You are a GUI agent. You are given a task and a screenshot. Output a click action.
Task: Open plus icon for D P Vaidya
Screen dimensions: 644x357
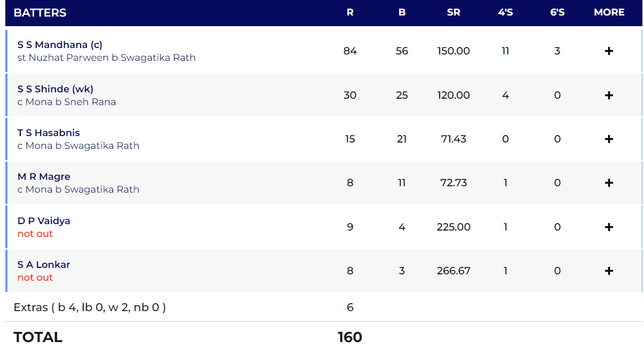tap(609, 227)
